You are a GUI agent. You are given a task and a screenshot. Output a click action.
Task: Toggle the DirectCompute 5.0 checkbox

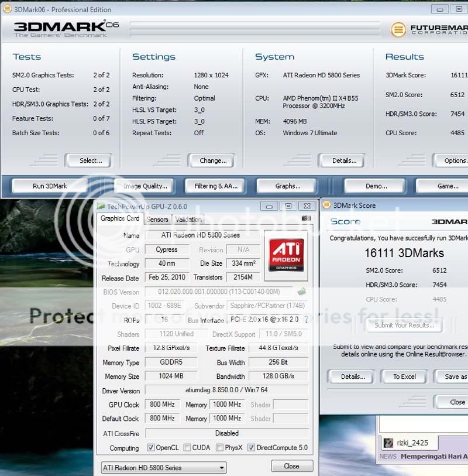251,447
